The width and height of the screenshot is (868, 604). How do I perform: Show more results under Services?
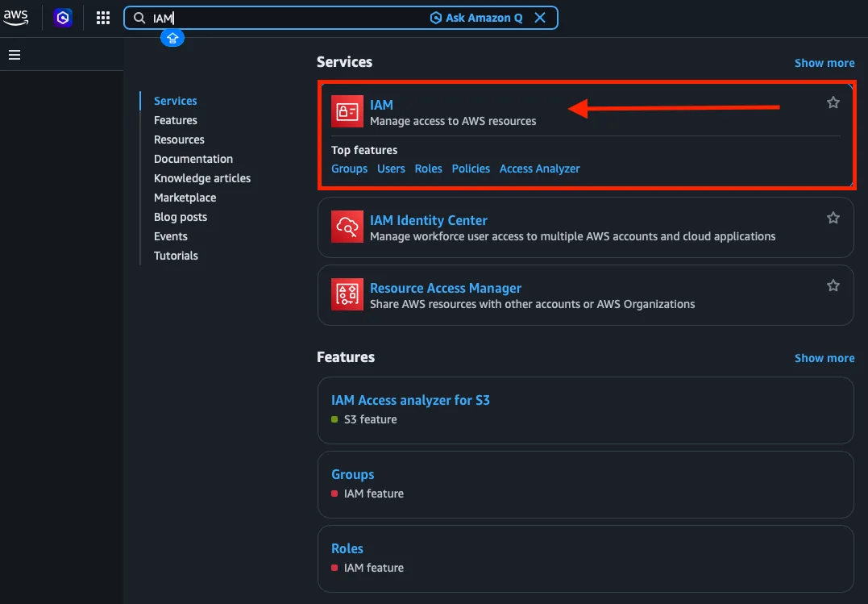[x=824, y=63]
